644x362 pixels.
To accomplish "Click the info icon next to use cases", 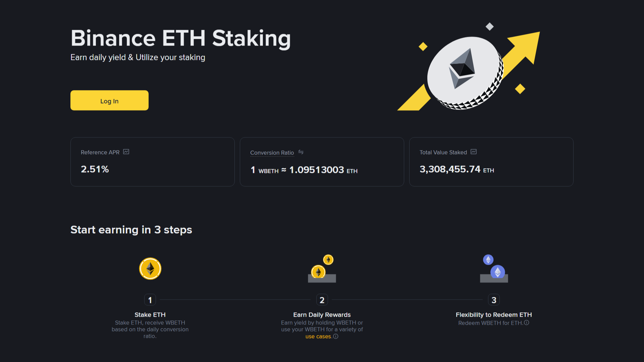I will pyautogui.click(x=336, y=336).
